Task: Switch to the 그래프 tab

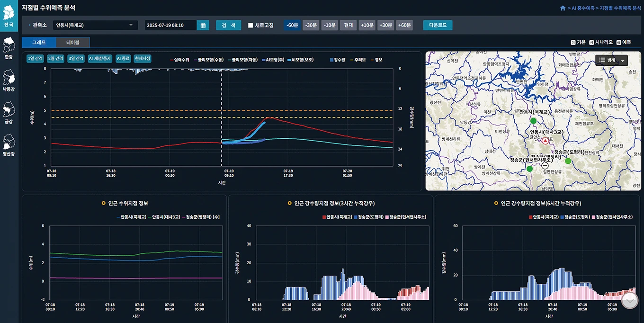Action: [x=39, y=42]
